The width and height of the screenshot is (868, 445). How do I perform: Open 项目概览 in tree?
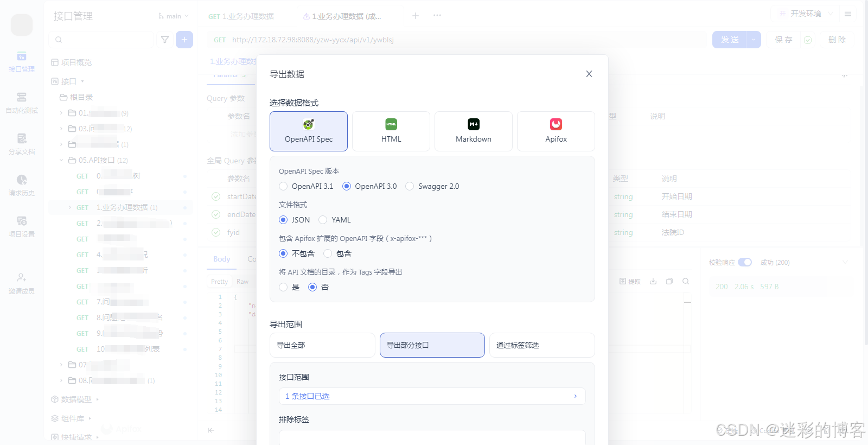pyautogui.click(x=72, y=62)
